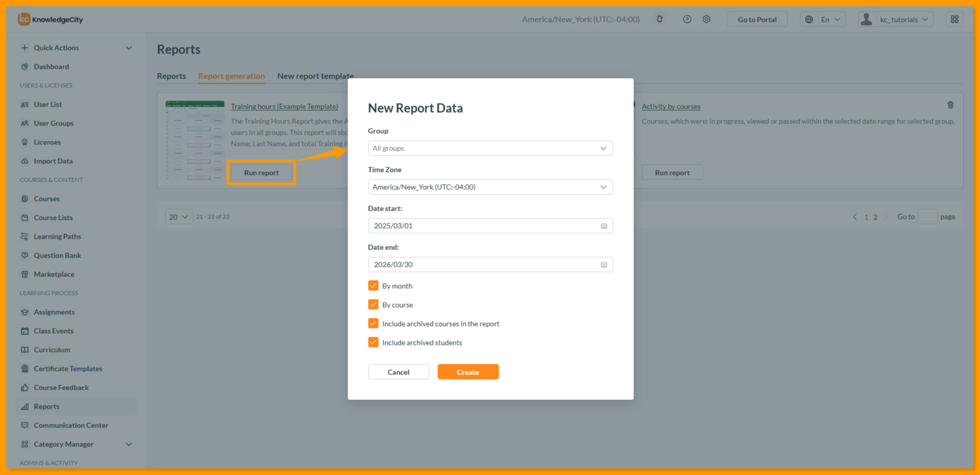This screenshot has width=980, height=475.
Task: Open Question Bank
Action: 57,255
